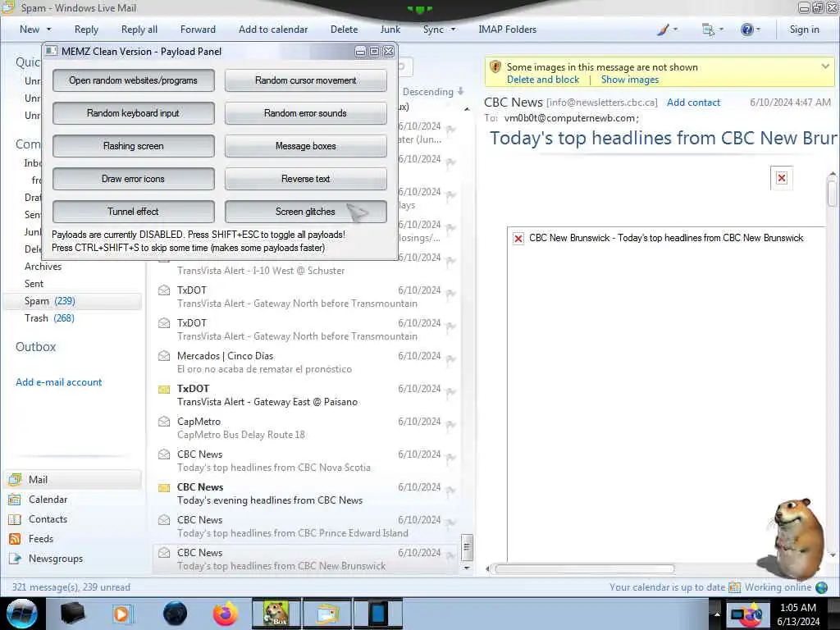Flag the CapMetro Bus Delay message

coord(451,425)
